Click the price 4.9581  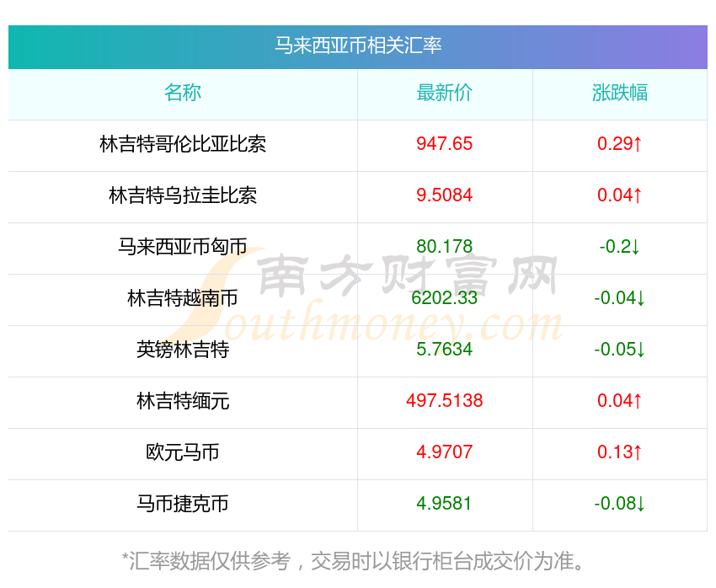pos(444,504)
